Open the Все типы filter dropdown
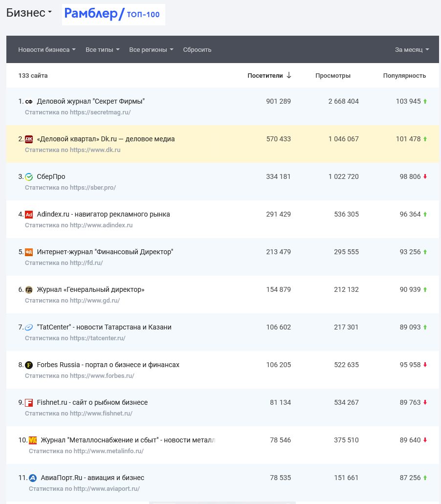This screenshot has width=441, height=504. click(x=102, y=50)
